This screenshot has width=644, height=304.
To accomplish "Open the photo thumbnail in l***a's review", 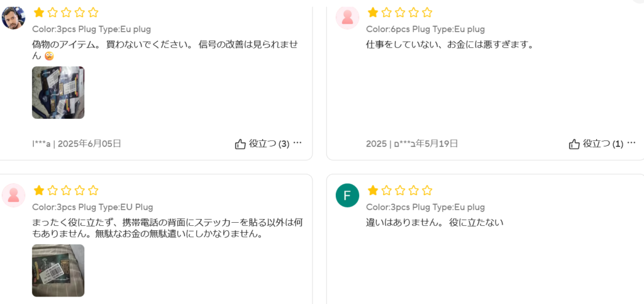I will pos(58,93).
